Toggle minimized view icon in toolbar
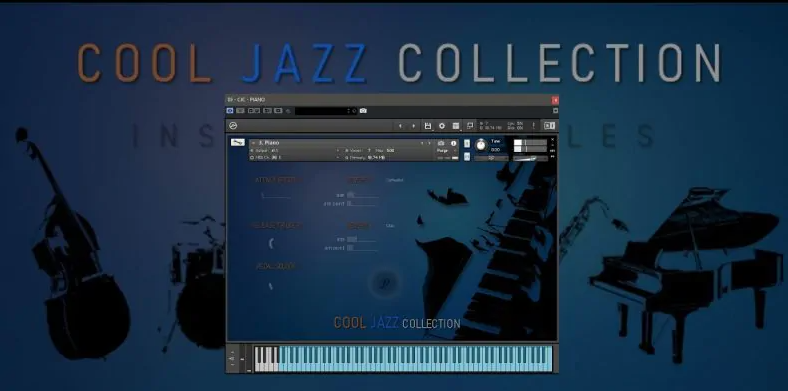 tap(469, 126)
